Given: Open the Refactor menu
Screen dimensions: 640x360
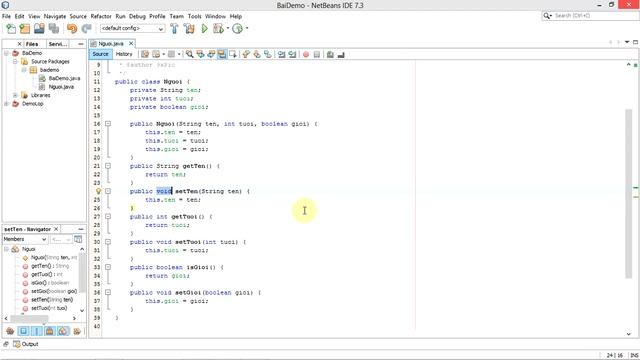Looking at the screenshot, I should (101, 16).
